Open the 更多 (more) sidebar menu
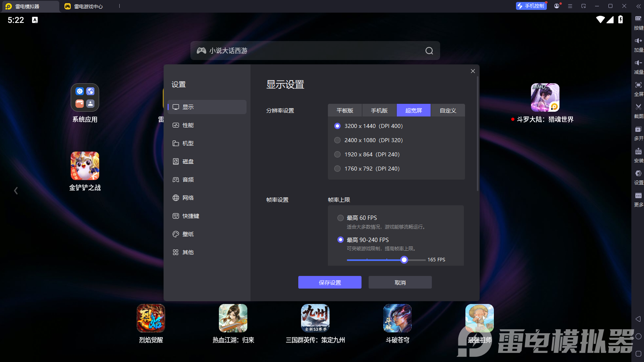 [638, 196]
